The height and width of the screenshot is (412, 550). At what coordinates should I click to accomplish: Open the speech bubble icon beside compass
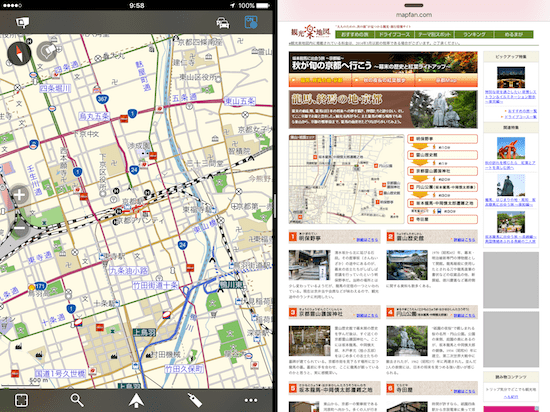point(47,52)
